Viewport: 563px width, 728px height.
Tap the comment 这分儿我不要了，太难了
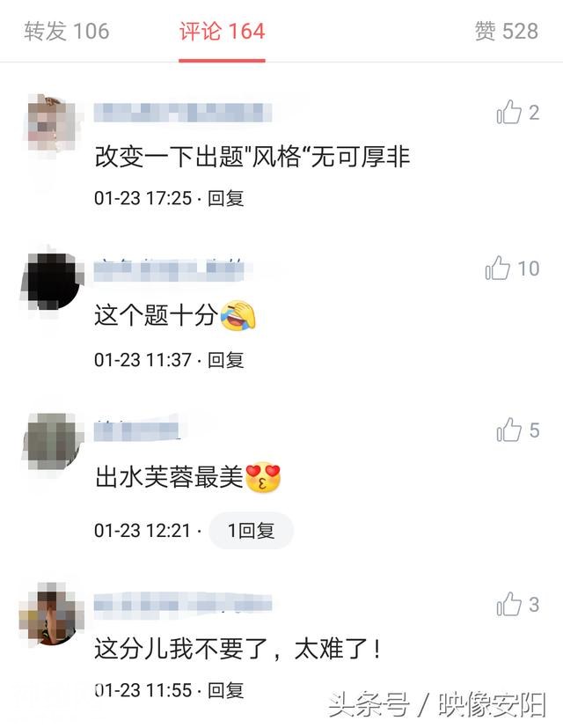(238, 648)
